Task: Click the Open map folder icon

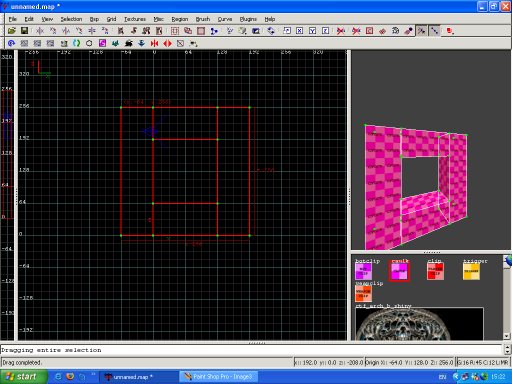Action: click(12, 31)
